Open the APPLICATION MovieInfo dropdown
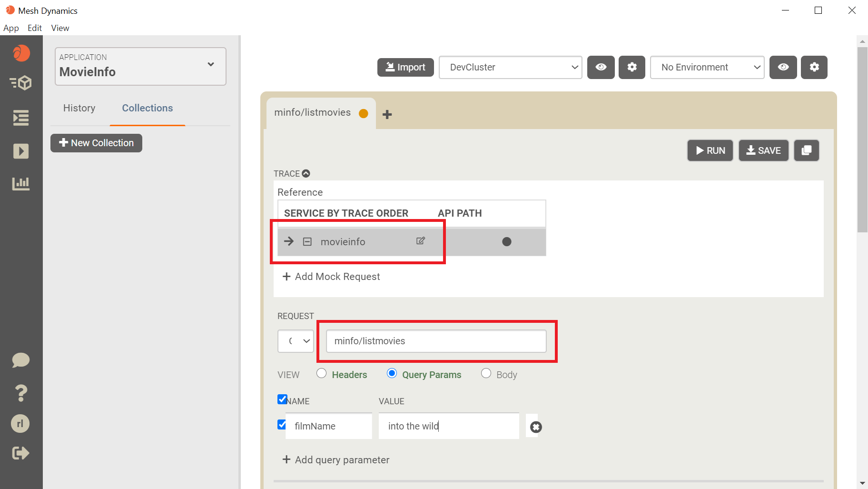868x489 pixels. click(x=140, y=66)
